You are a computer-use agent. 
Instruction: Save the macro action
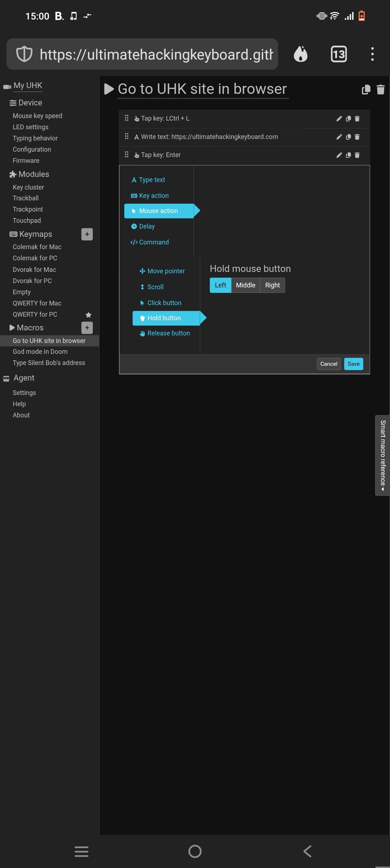point(353,364)
